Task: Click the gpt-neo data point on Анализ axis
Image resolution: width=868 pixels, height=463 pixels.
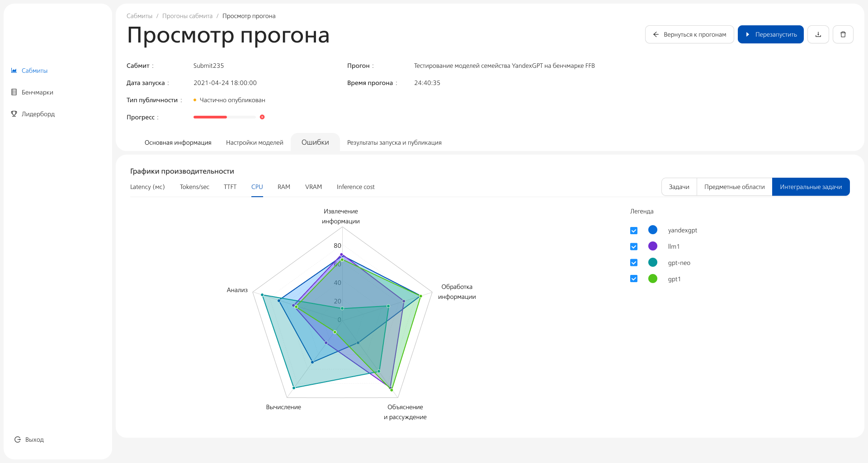Action: [262, 295]
